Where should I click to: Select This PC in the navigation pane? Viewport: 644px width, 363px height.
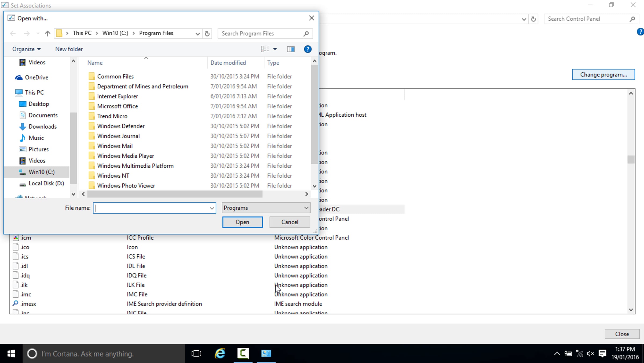[34, 92]
